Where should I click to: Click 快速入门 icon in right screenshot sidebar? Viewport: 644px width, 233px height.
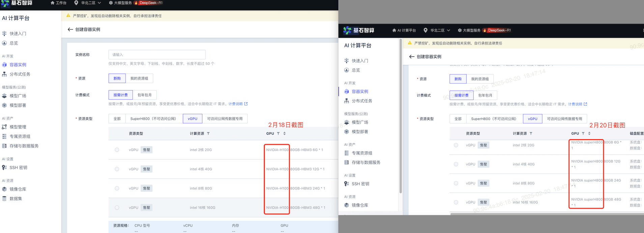point(346,61)
